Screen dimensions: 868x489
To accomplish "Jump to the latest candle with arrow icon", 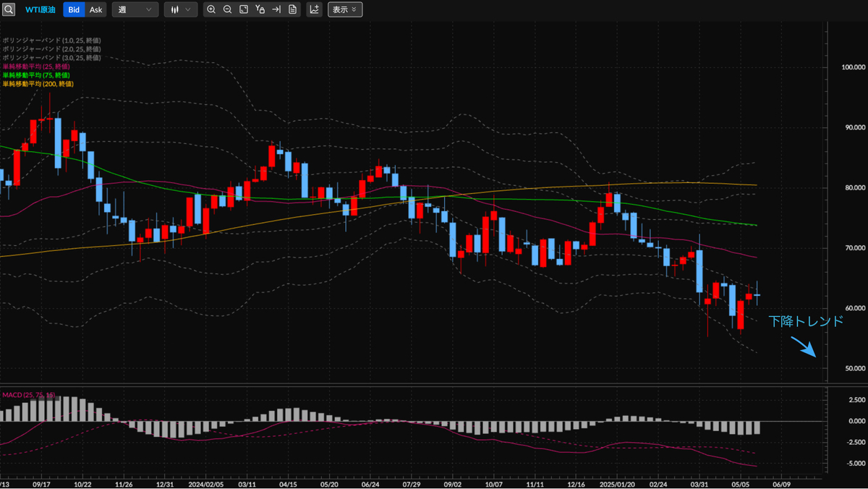I will 276,9.
